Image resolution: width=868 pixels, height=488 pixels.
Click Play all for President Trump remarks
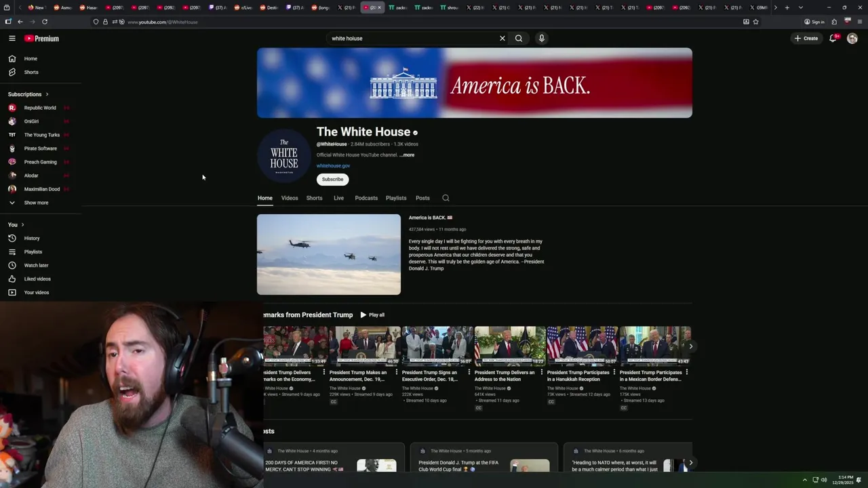372,315
